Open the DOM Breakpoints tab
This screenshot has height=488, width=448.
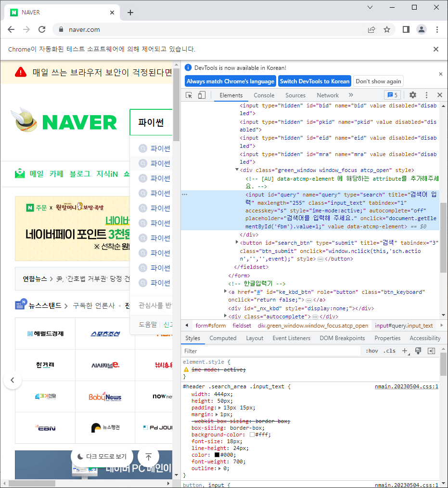pyautogui.click(x=342, y=338)
